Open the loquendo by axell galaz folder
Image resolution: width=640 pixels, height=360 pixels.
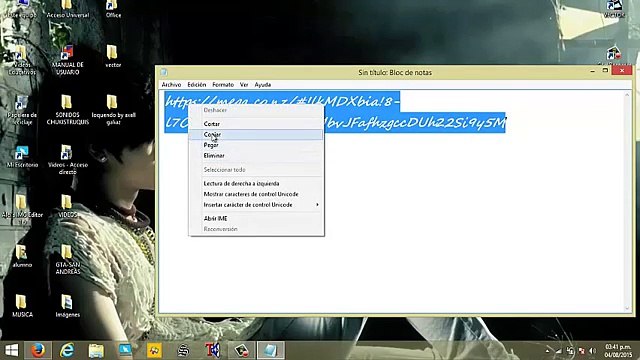(x=113, y=109)
